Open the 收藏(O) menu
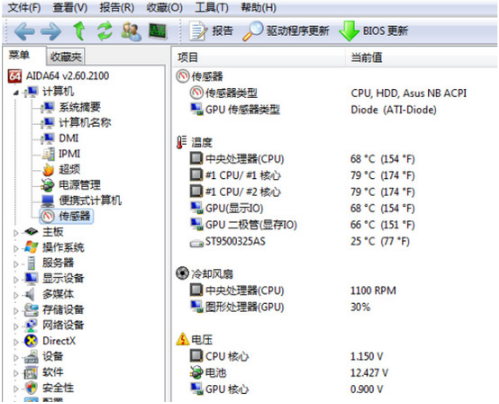The image size is (499, 404). click(x=165, y=7)
